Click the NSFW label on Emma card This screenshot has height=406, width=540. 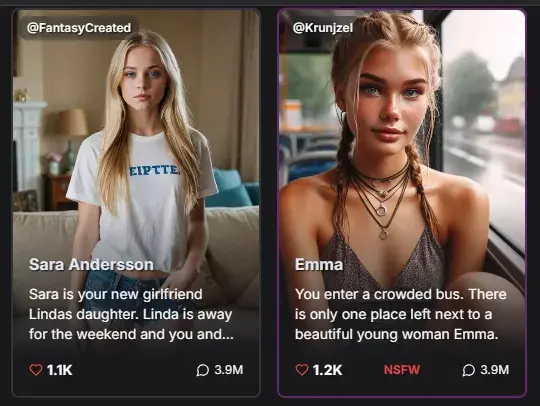pyautogui.click(x=402, y=370)
